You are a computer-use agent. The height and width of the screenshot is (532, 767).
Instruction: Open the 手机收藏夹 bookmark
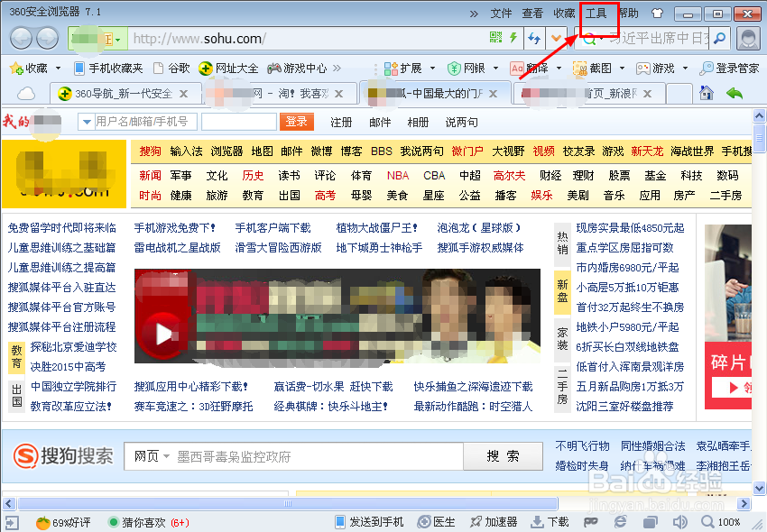108,68
